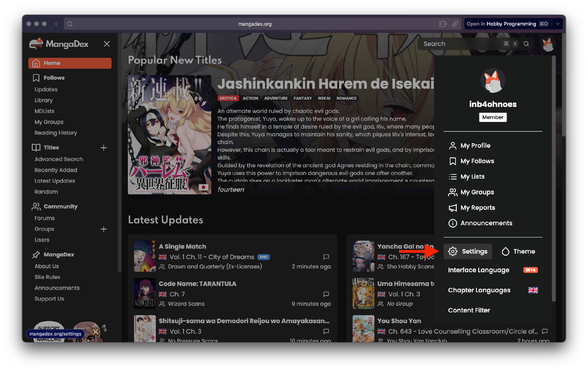Go to Advanced Search in sidebar
This screenshot has width=588, height=371.
pos(59,159)
